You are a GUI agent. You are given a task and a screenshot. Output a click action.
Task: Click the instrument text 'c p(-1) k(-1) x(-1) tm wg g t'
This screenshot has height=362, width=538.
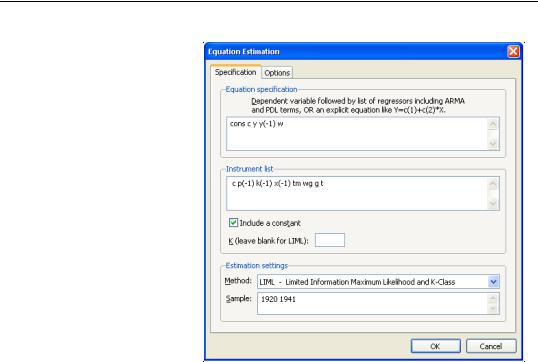point(277,184)
